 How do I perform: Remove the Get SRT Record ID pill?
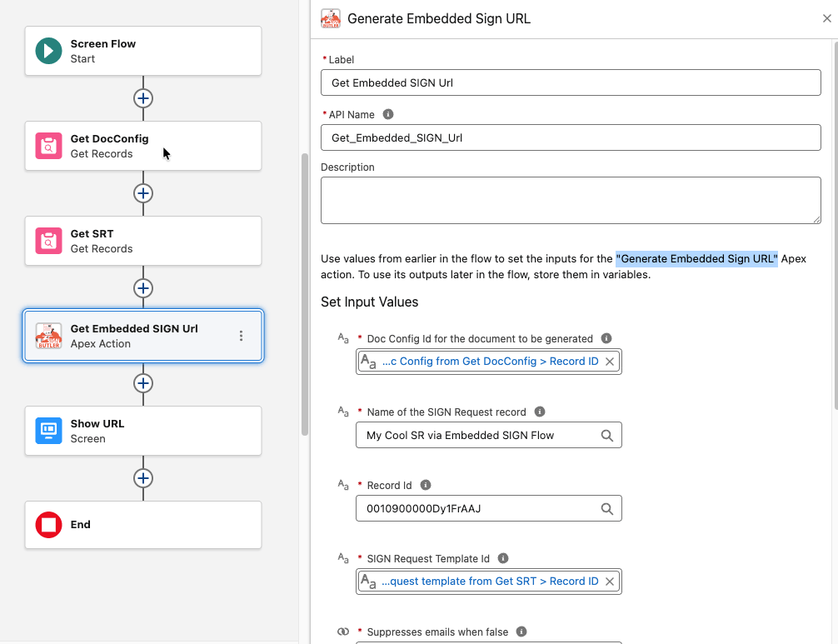coord(609,582)
